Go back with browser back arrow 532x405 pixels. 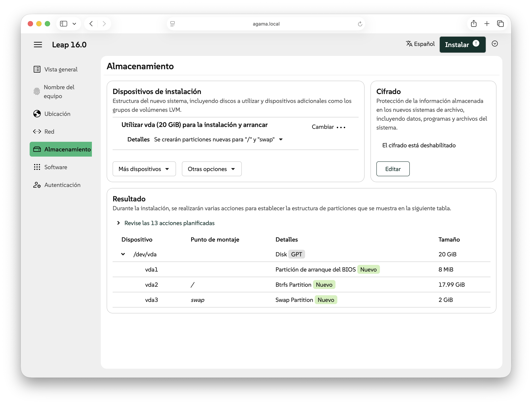pyautogui.click(x=91, y=24)
